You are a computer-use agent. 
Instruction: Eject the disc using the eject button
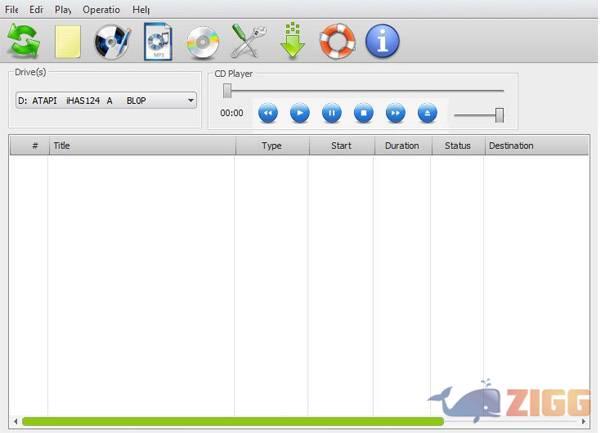click(427, 113)
